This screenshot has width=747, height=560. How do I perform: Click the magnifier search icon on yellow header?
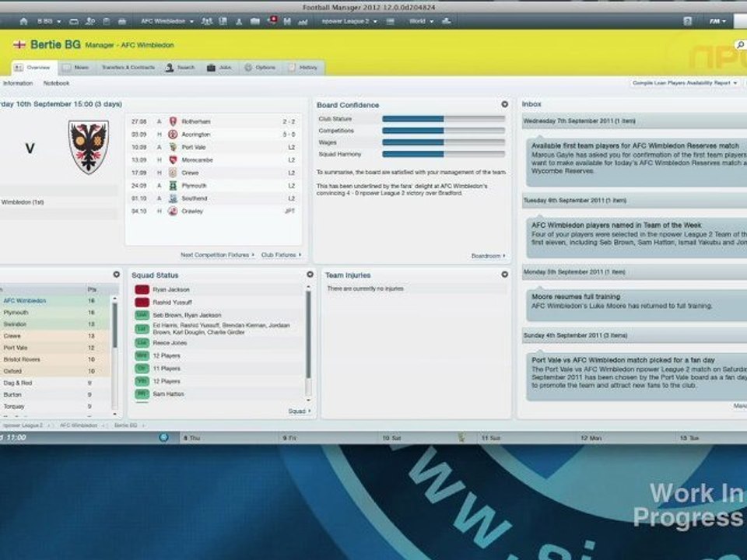coord(740,45)
